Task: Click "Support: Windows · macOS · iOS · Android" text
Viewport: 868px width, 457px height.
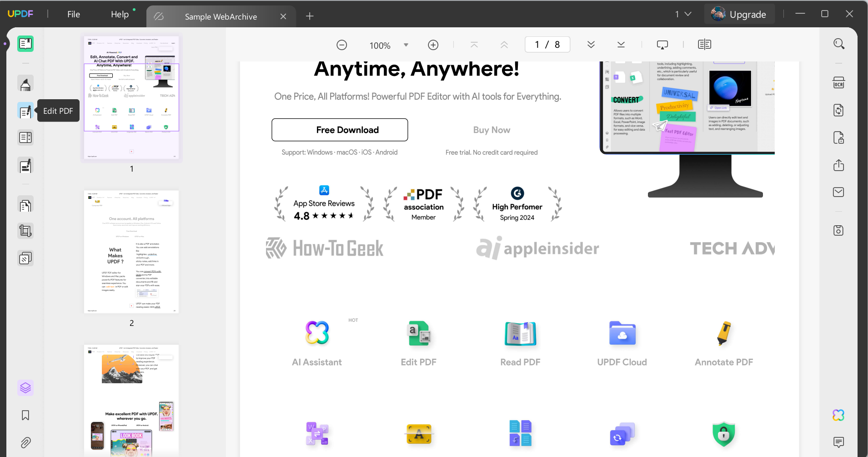Action: pyautogui.click(x=340, y=152)
